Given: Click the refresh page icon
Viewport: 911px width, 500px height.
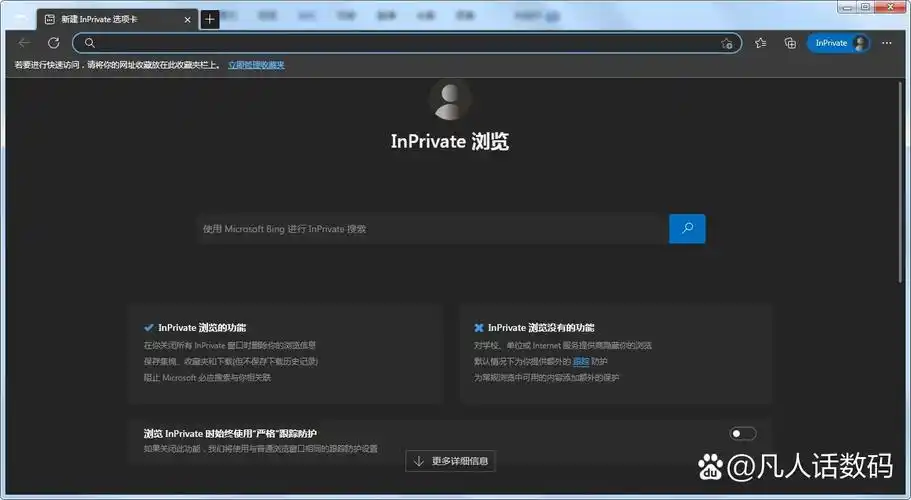Looking at the screenshot, I should [53, 43].
